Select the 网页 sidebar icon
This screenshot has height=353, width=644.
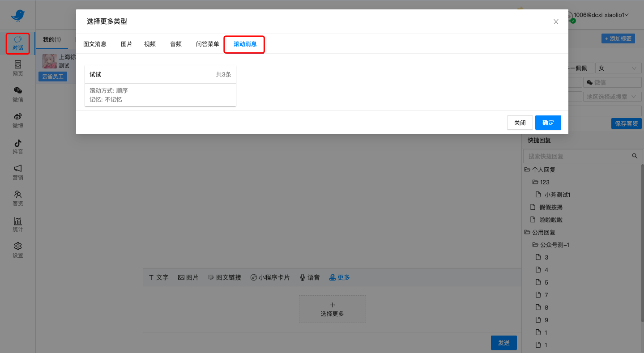17,68
